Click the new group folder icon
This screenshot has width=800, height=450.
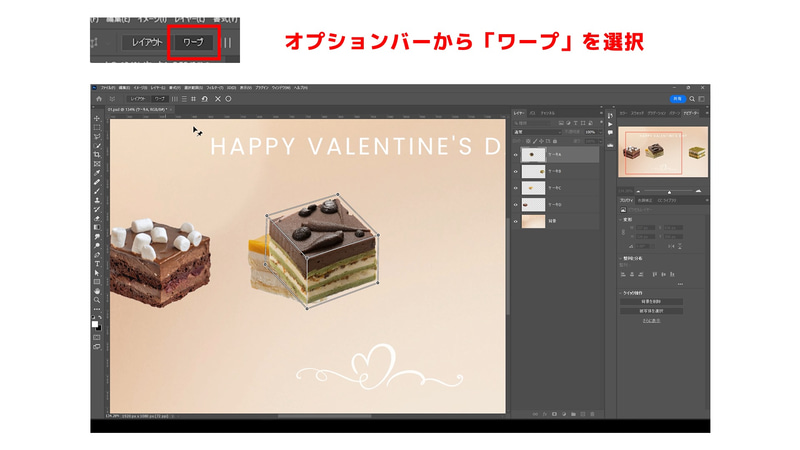click(573, 414)
